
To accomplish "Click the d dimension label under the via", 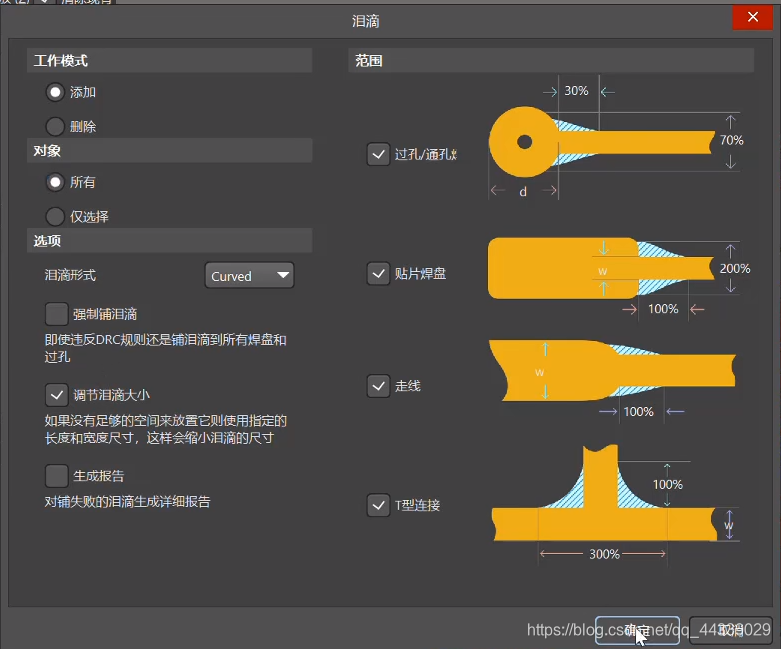I will click(523, 192).
